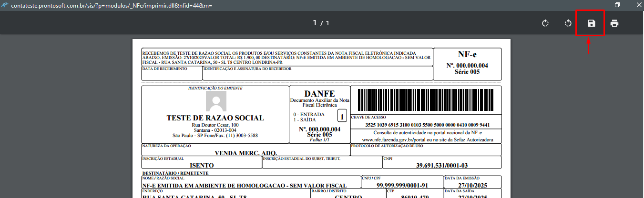Restore down the browser window
Image resolution: width=644 pixels, height=198 pixels.
[617, 5]
